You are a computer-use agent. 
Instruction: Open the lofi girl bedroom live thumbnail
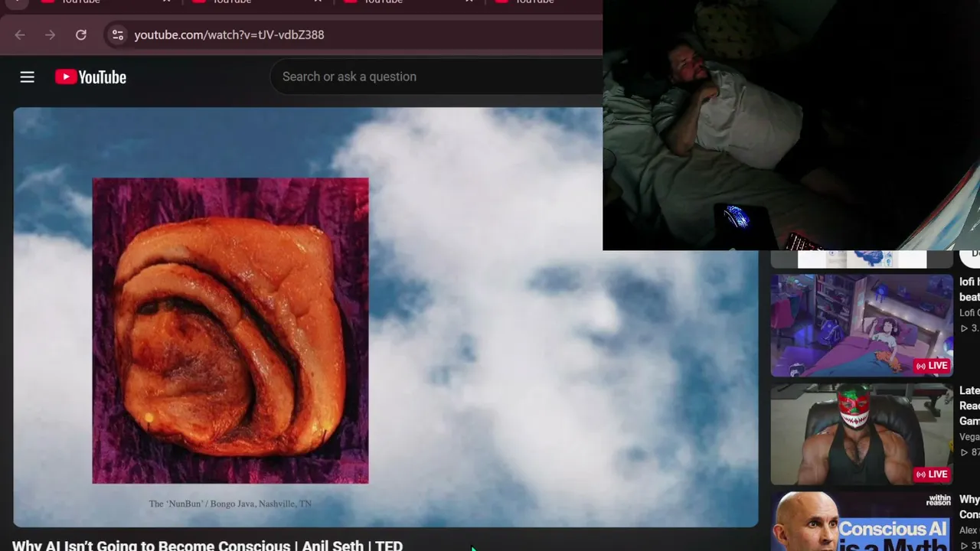[861, 325]
